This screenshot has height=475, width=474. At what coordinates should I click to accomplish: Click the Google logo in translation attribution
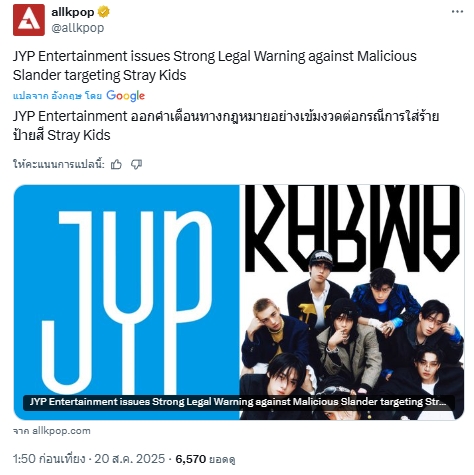125,96
